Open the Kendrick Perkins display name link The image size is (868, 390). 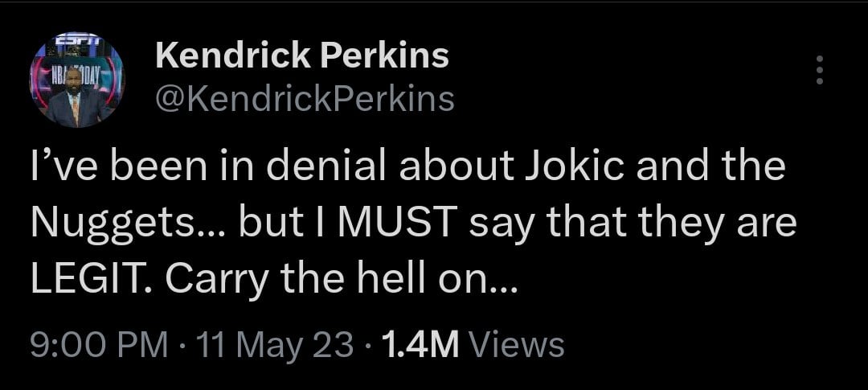pos(301,55)
